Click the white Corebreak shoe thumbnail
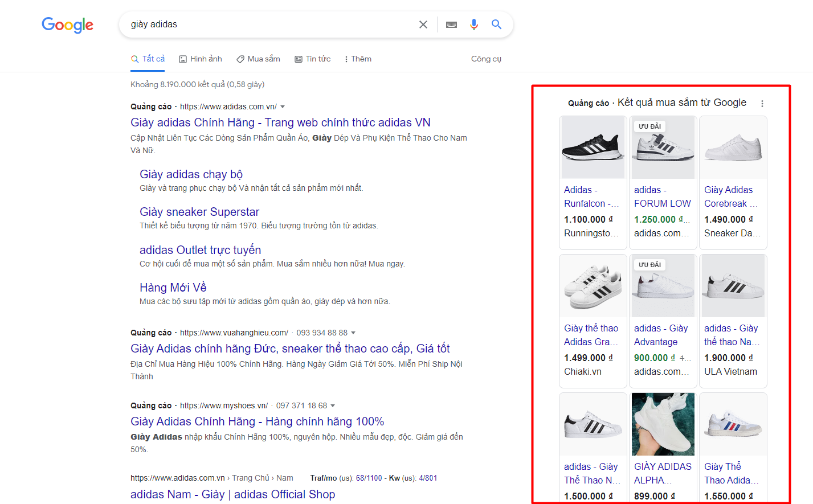The image size is (813, 504). point(733,147)
